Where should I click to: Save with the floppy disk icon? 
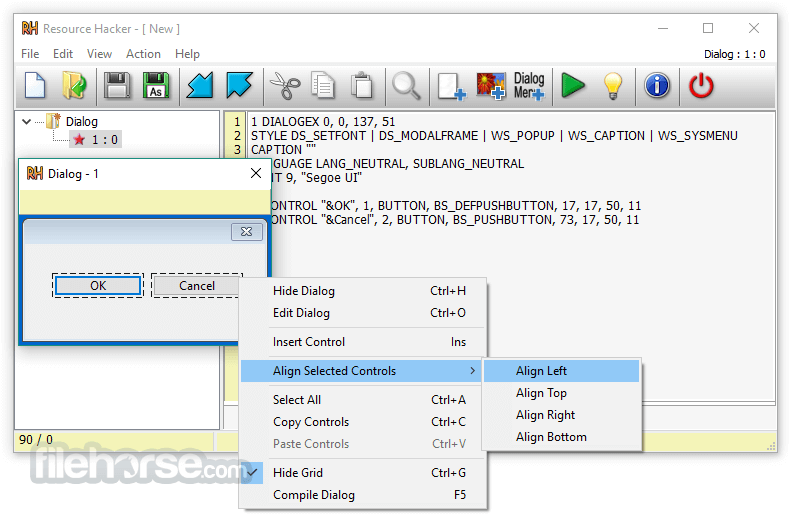[x=117, y=85]
